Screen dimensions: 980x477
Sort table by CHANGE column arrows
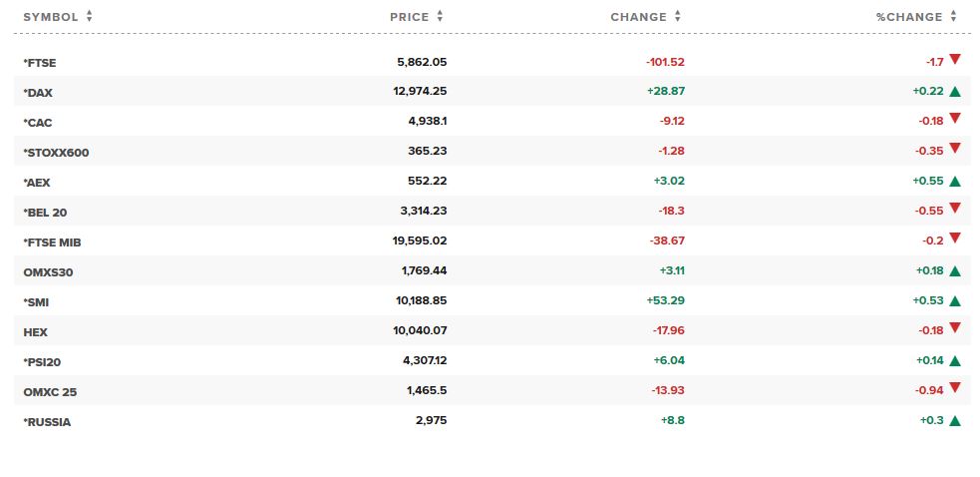(x=678, y=17)
